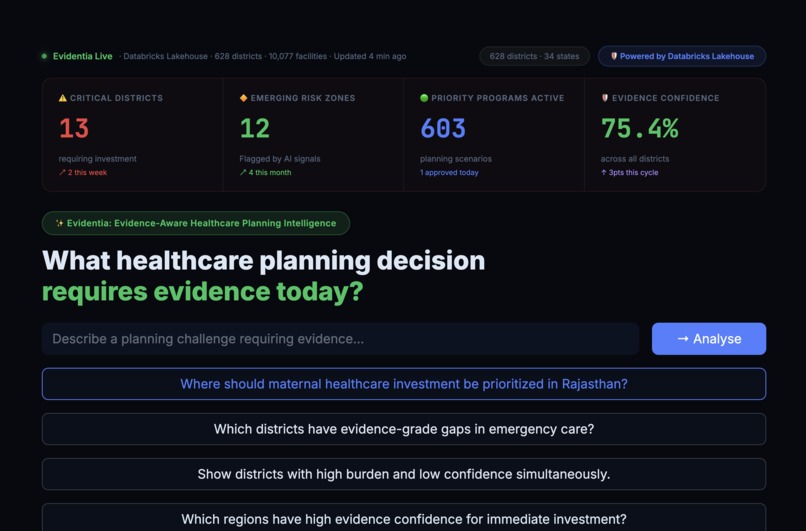The image size is (806, 531).
Task: Click the 'requires evidence today?' green heading
Action: pyautogui.click(x=203, y=291)
